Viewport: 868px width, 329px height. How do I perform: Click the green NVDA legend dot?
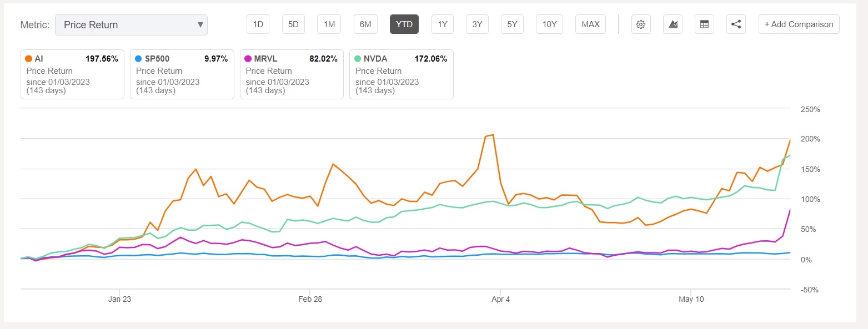pyautogui.click(x=358, y=59)
